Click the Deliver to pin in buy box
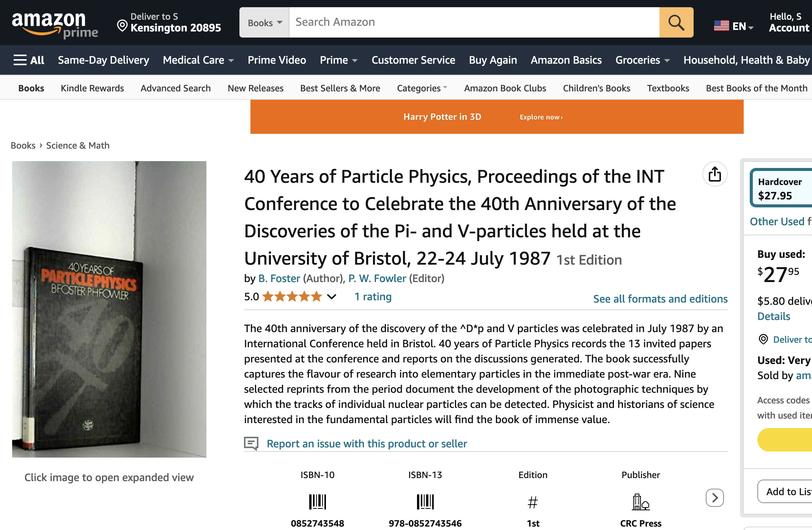Screen dimensions: 812x530 [x=763, y=339]
